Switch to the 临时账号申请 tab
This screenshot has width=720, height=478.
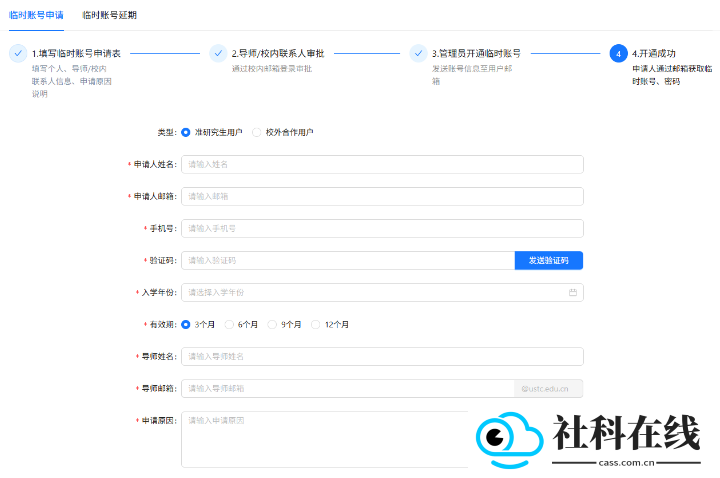(x=36, y=15)
